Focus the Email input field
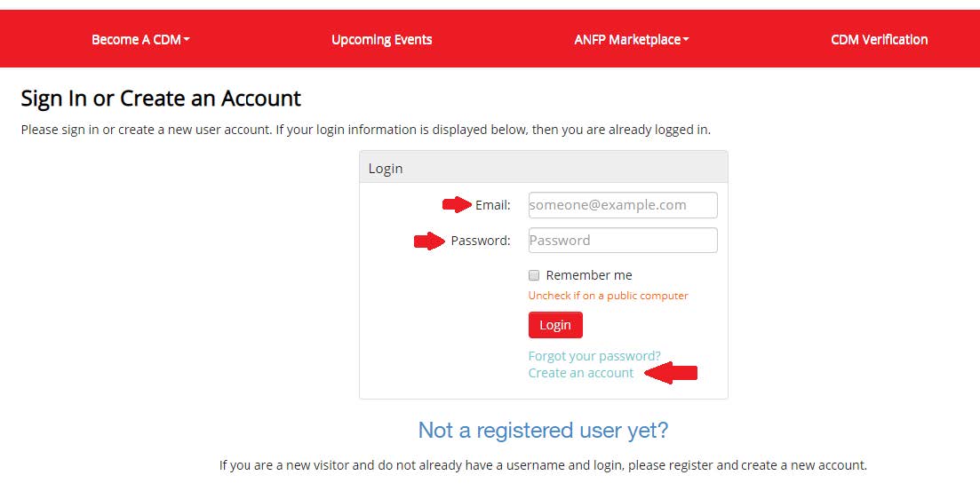The height and width of the screenshot is (491, 980). 622,205
